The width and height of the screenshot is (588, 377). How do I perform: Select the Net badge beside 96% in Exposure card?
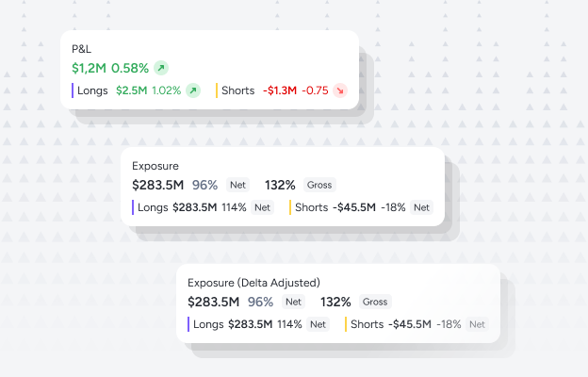point(237,185)
